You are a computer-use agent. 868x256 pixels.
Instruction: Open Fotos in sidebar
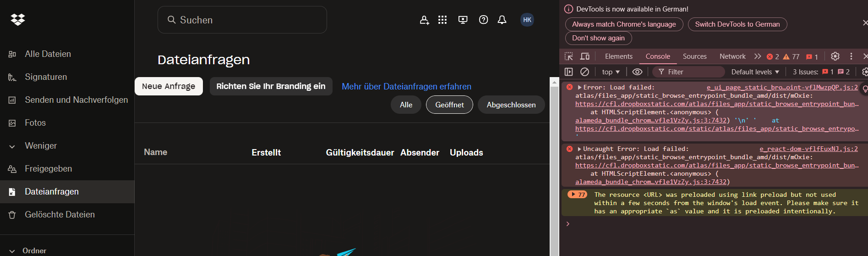67,123
